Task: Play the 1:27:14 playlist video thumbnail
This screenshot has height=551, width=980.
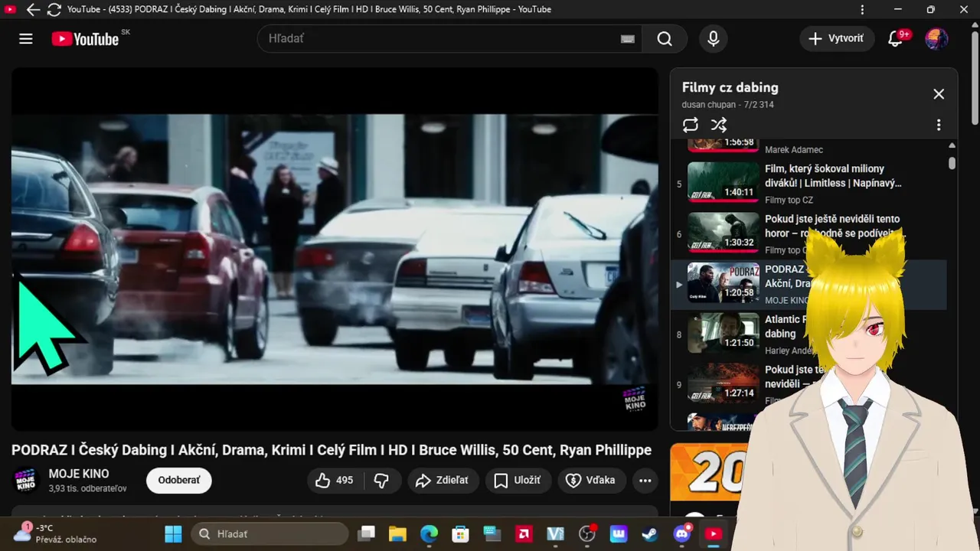Action: pyautogui.click(x=724, y=383)
